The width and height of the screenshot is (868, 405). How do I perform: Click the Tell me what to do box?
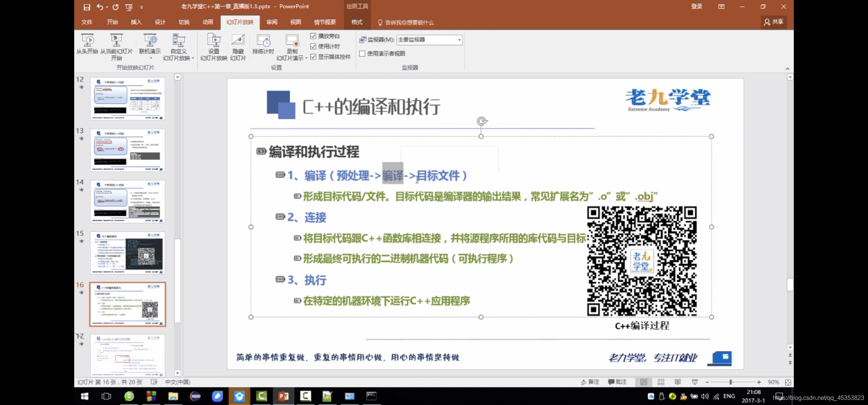point(406,22)
